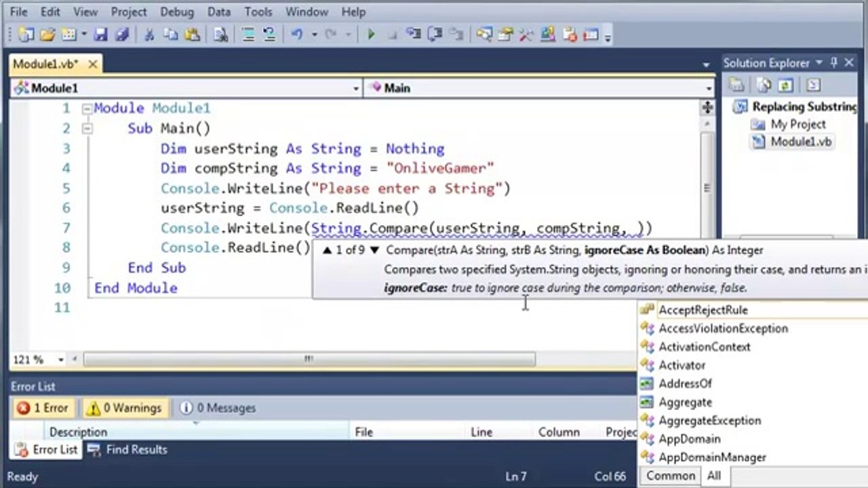The height and width of the screenshot is (488, 868).
Task: Open the Properties Window toolbar icon
Action: coord(505,35)
